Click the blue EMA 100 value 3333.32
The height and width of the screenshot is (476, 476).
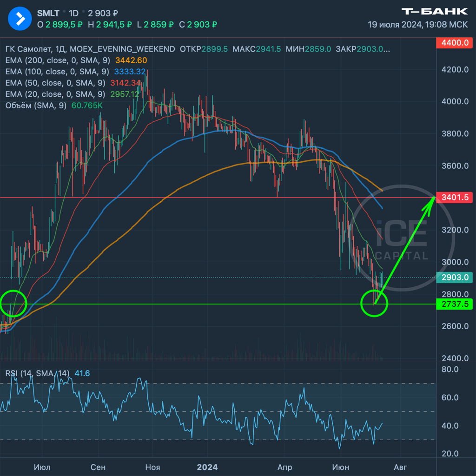click(130, 72)
